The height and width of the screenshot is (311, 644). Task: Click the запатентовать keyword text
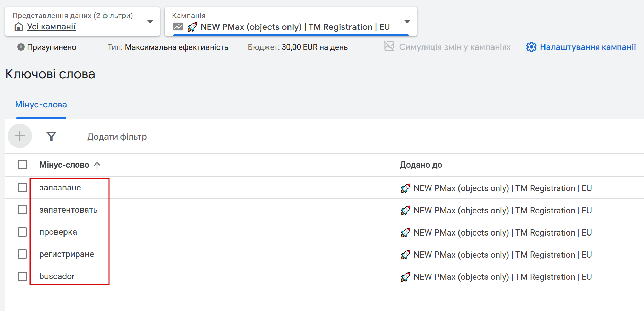68,210
